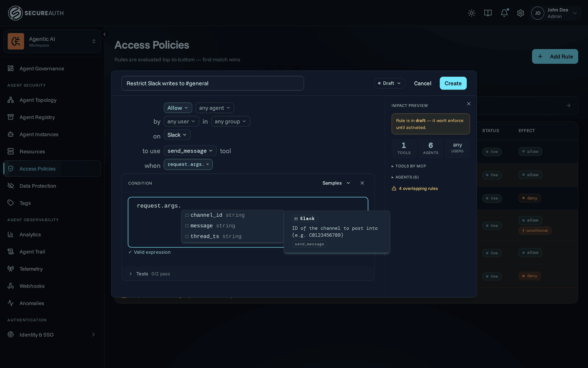The width and height of the screenshot is (588, 368).
Task: Select channel_id autocomplete suggestion
Action: (x=233, y=215)
